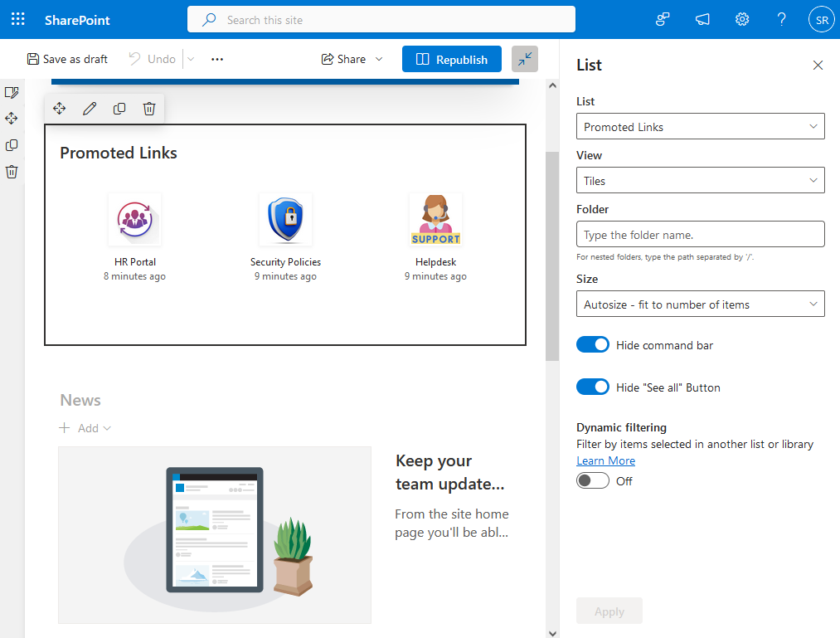840x638 pixels.
Task: Open the View dropdown showing Tiles
Action: (700, 180)
